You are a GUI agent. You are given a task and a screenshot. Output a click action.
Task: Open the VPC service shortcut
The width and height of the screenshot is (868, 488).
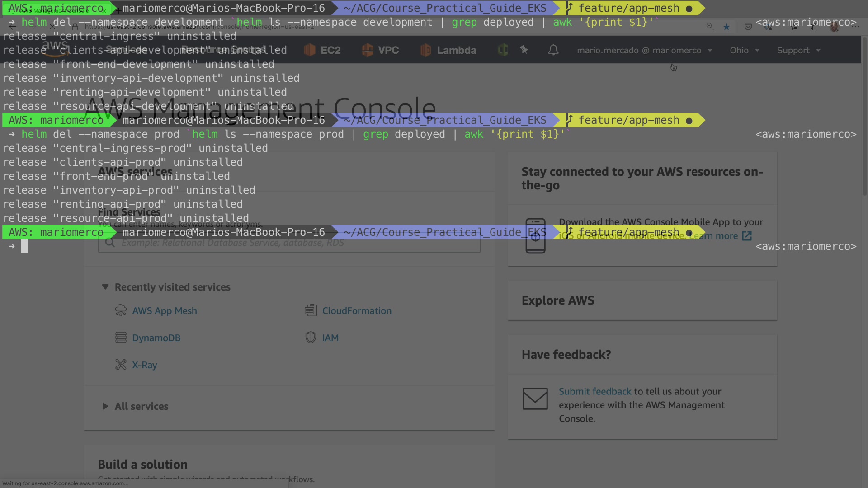click(x=380, y=50)
